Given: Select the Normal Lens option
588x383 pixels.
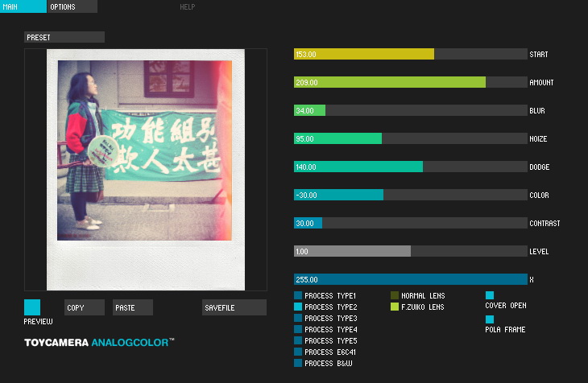Looking at the screenshot, I should pyautogui.click(x=418, y=295).
